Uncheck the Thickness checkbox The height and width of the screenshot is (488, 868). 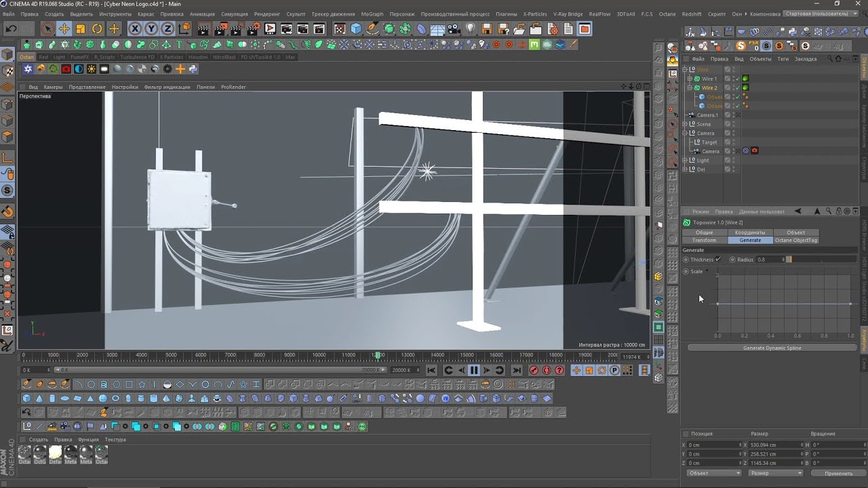coord(718,260)
